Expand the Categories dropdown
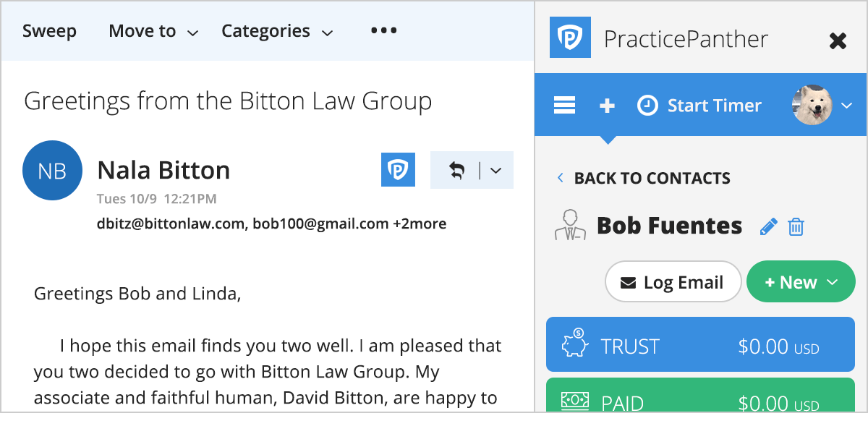The width and height of the screenshot is (868, 434). [x=277, y=31]
